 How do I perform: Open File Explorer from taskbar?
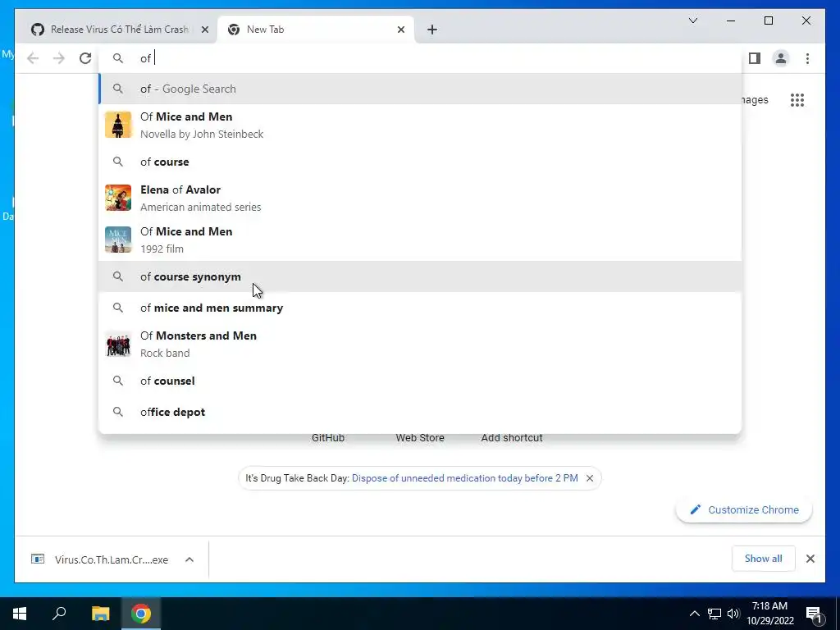coord(100,614)
